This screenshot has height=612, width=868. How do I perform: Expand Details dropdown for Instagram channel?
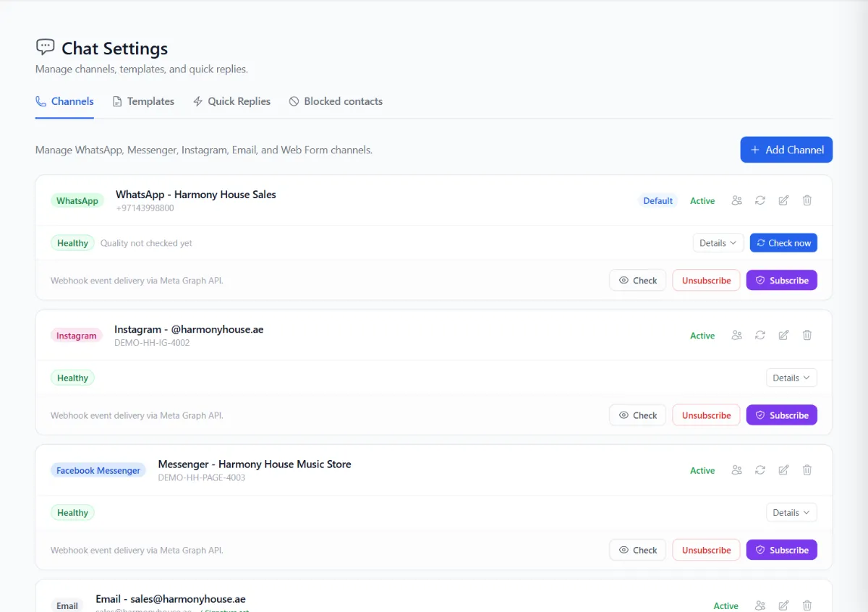pyautogui.click(x=791, y=378)
